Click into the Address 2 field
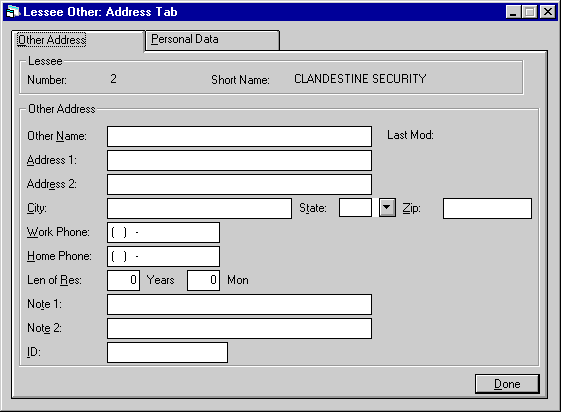 [239, 184]
